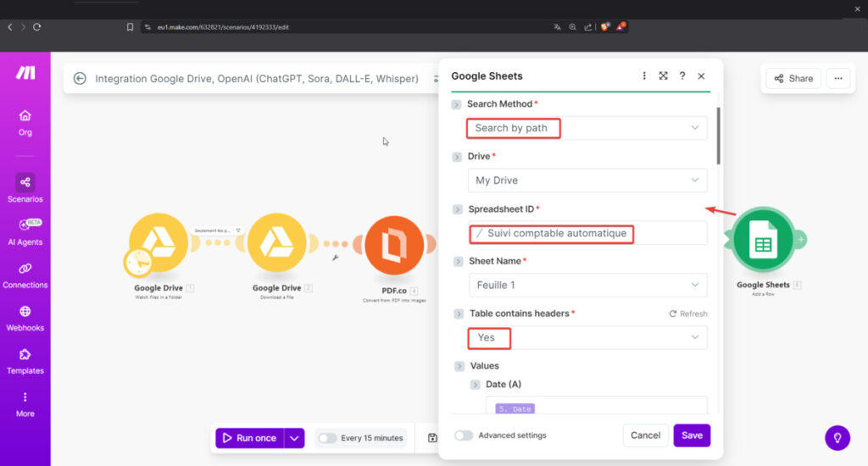Screen dimensions: 868x466
Task: Open Scenarios in the left sidebar
Action: tap(25, 188)
